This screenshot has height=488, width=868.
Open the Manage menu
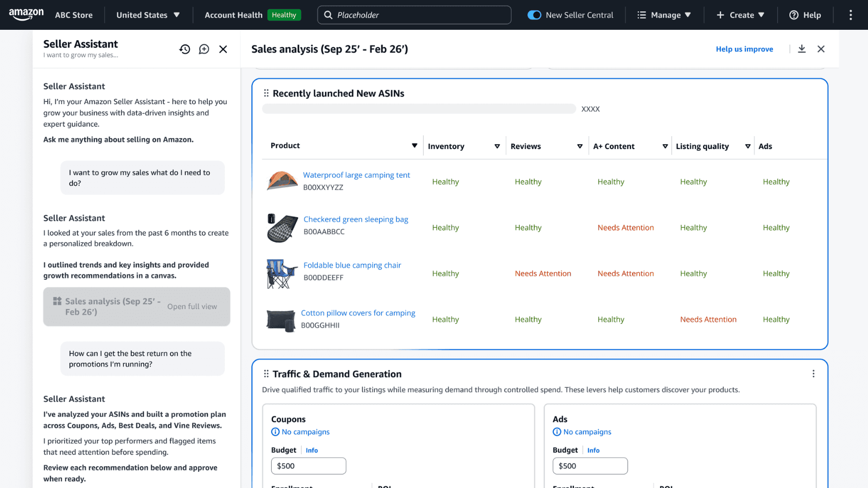[664, 15]
